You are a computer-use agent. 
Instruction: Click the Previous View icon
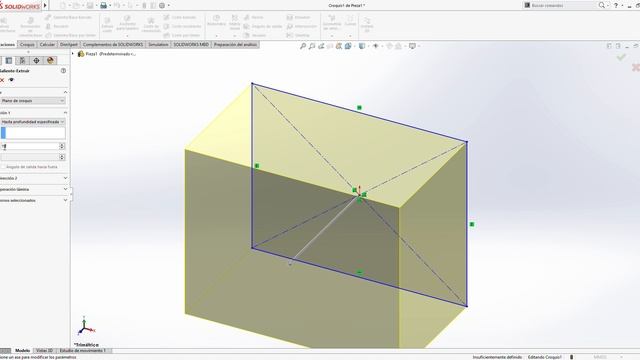point(321,46)
